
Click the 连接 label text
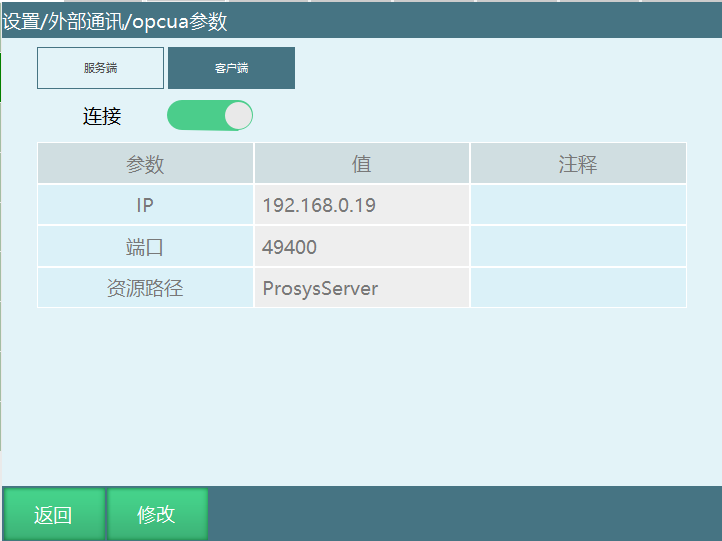tap(102, 116)
